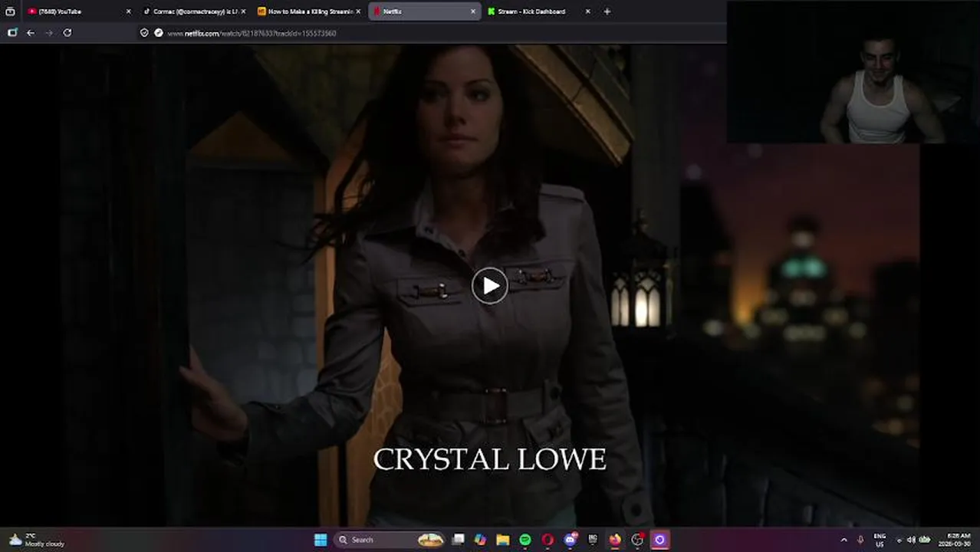This screenshot has height=552, width=980.
Task: Go back to the previous page
Action: pos(31,33)
